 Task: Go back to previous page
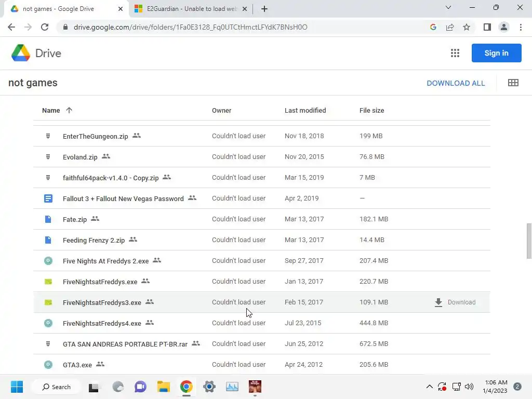(x=11, y=27)
